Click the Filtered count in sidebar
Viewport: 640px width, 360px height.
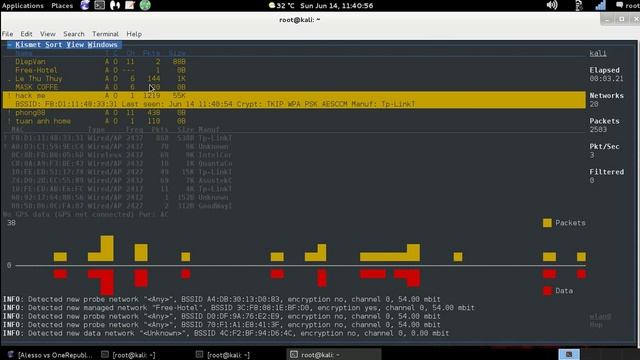click(x=592, y=180)
